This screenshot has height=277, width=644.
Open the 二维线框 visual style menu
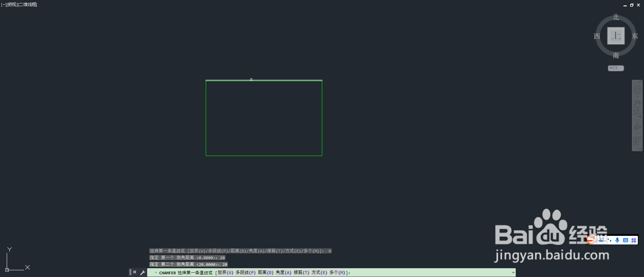[x=27, y=5]
